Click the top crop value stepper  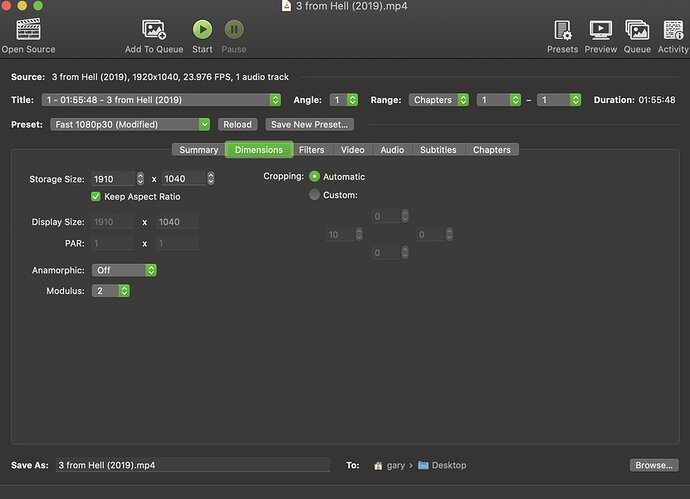pyautogui.click(x=405, y=216)
